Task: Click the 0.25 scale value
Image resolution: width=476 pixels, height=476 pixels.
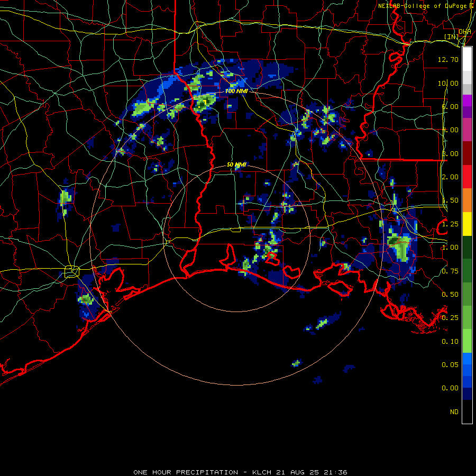Action: (450, 318)
